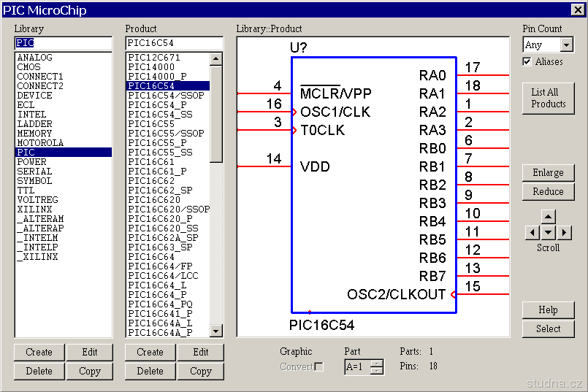Screen dimensions: 588x392
Task: Select PIC16C64A_L product
Action: tap(168, 323)
